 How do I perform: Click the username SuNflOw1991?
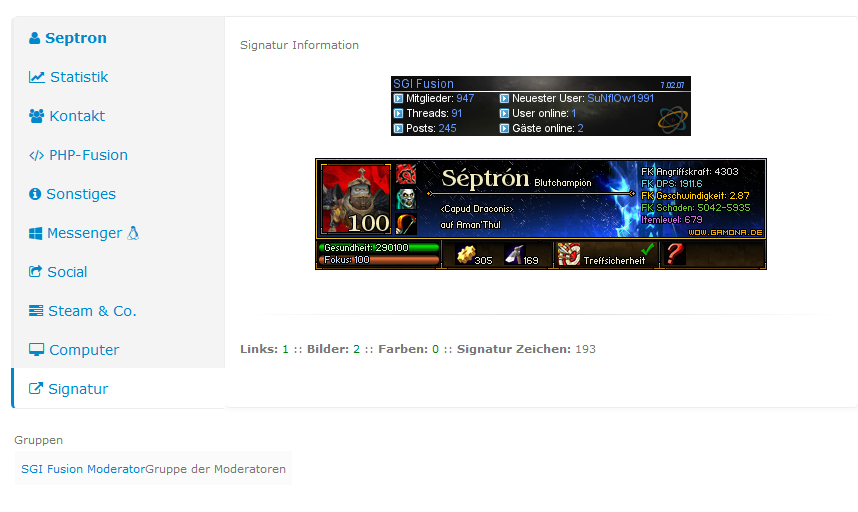(x=621, y=98)
